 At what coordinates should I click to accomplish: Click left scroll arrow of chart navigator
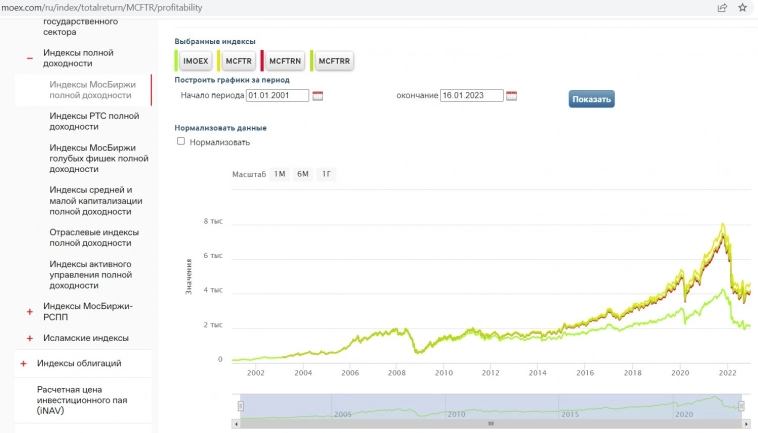click(x=236, y=423)
